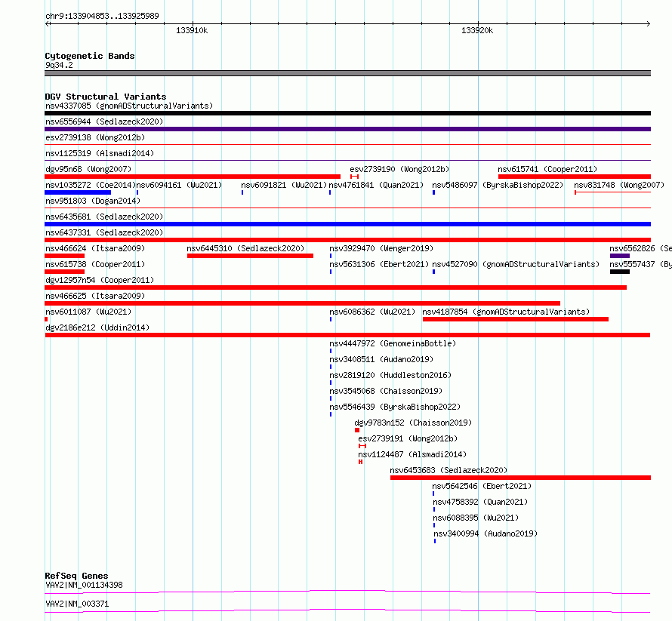Click the DGV Structural Variants track heading
The height and width of the screenshot is (621, 672).
(106, 97)
